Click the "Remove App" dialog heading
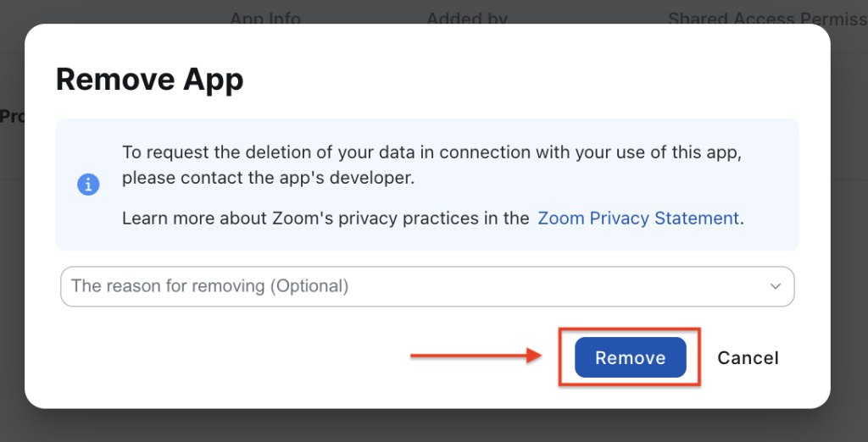 pyautogui.click(x=150, y=80)
